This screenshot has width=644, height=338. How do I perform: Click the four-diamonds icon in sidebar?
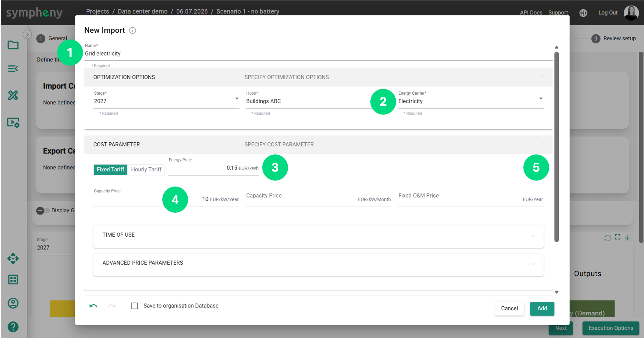[13, 259]
